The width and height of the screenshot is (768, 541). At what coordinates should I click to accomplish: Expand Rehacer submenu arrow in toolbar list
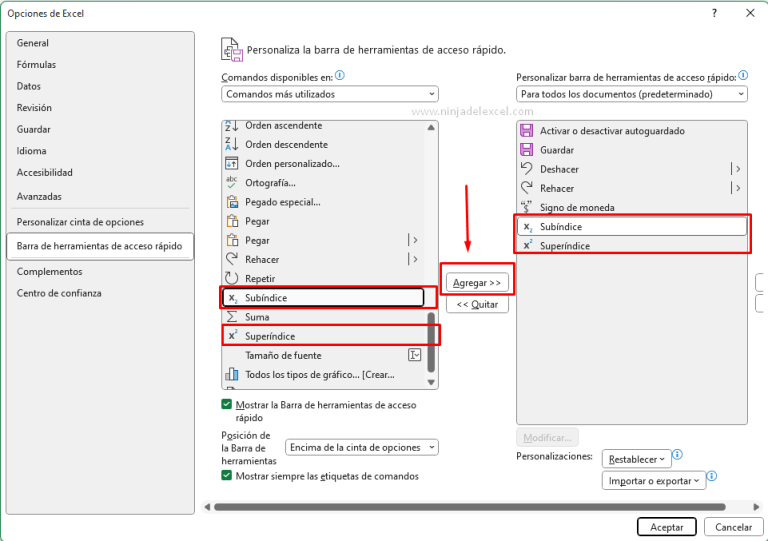point(737,188)
